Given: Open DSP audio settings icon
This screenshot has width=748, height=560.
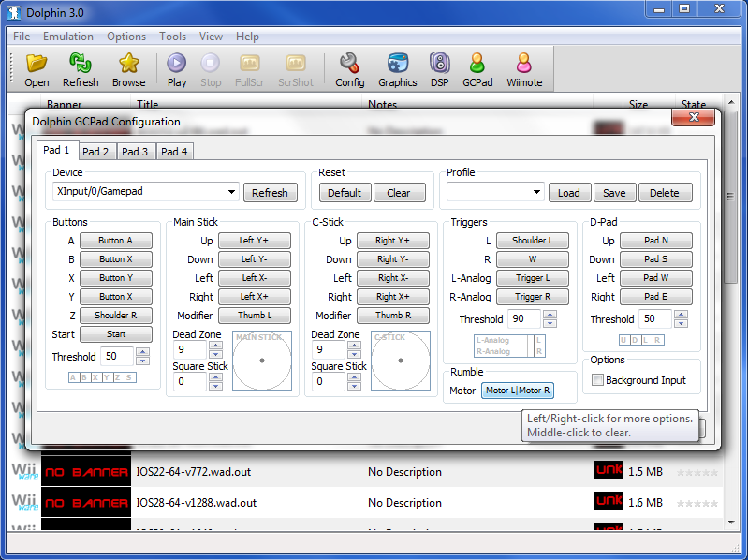Looking at the screenshot, I should (x=439, y=64).
